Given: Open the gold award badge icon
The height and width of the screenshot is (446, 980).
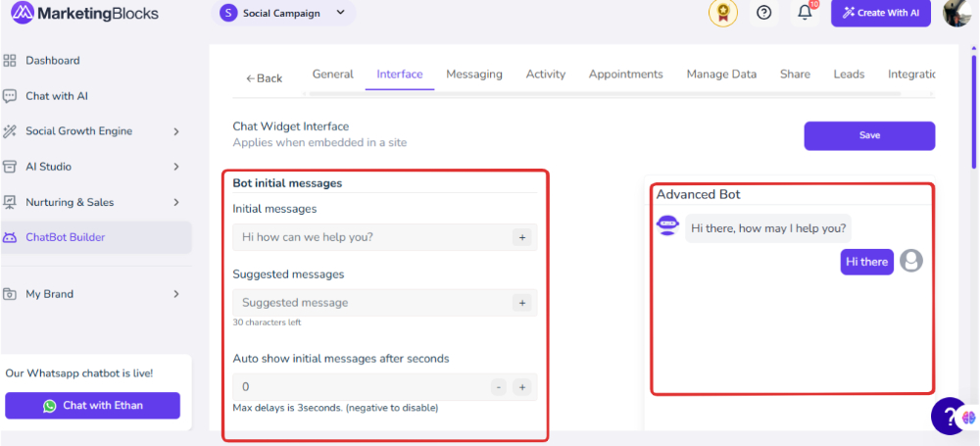Looking at the screenshot, I should click(722, 13).
